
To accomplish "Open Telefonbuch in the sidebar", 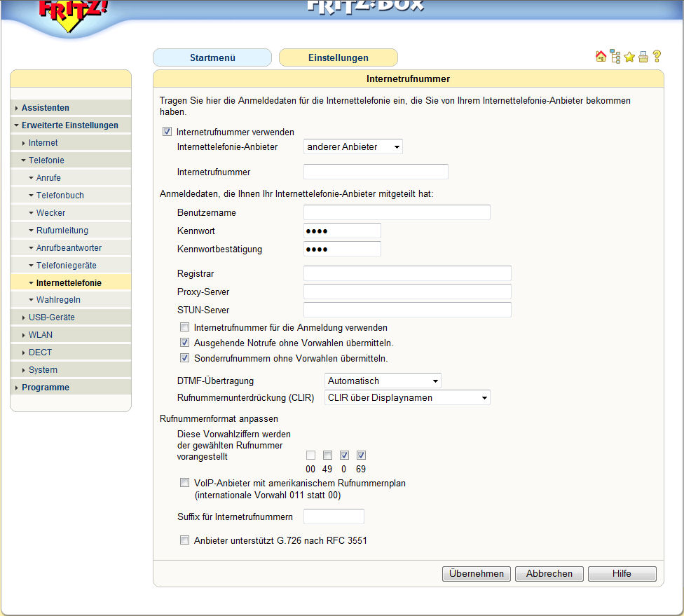I will tap(71, 195).
